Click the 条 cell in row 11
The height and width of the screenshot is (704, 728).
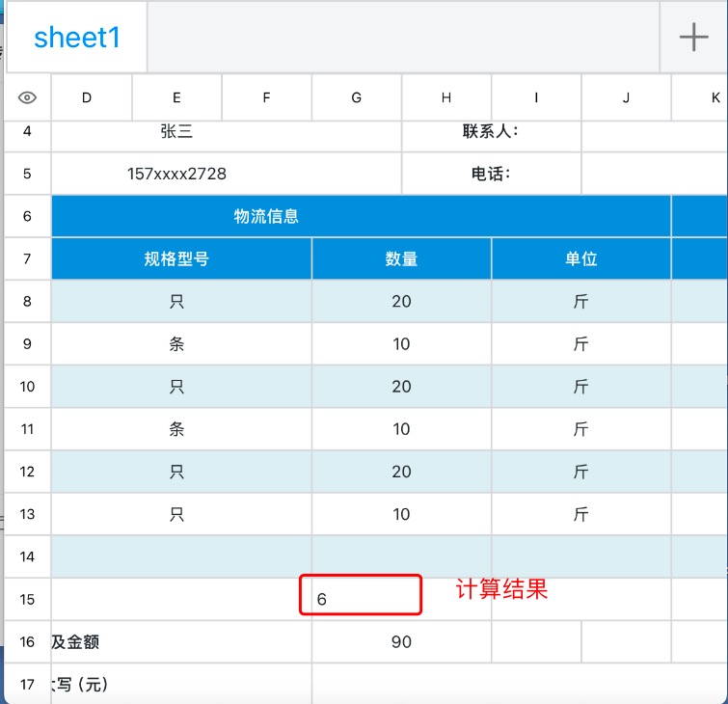[x=181, y=428]
